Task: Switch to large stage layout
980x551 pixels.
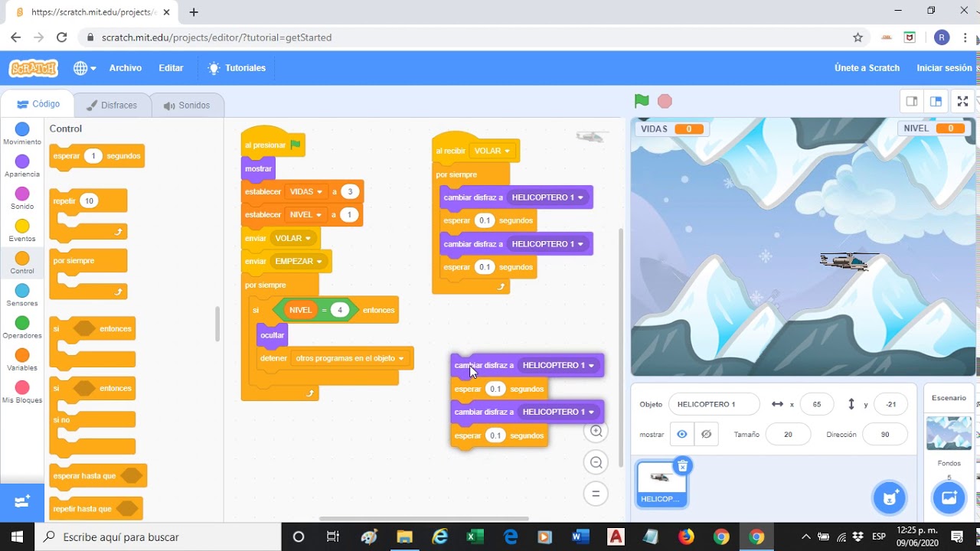Action: 936,101
